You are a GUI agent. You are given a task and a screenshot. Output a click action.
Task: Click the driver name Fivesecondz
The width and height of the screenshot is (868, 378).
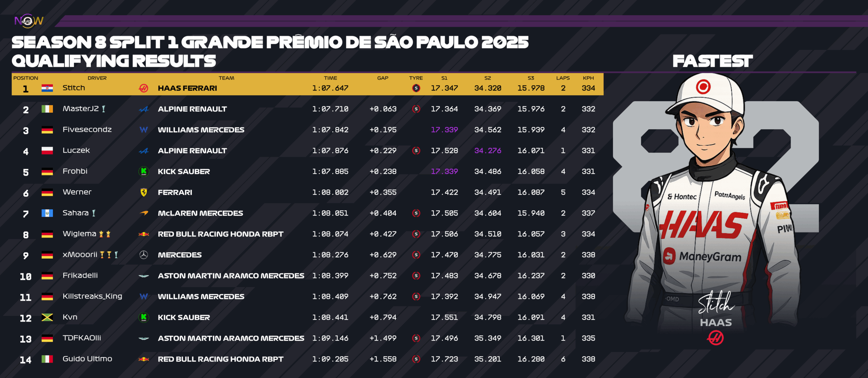(x=87, y=130)
